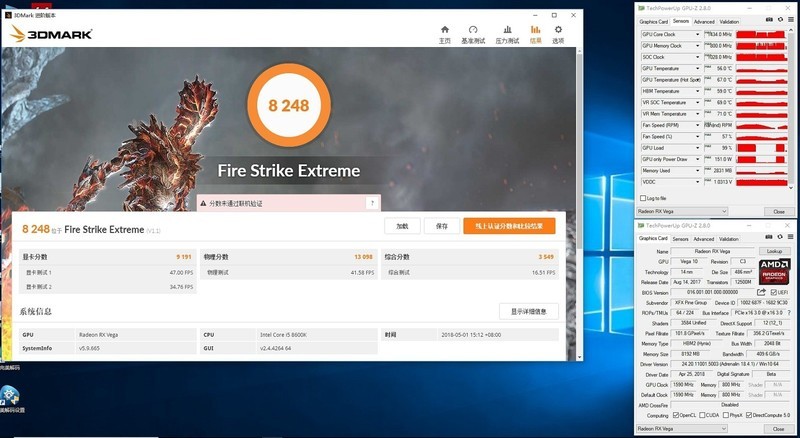
Task: Open Radeon RX Vega selector in Sensors window
Action: 682,211
